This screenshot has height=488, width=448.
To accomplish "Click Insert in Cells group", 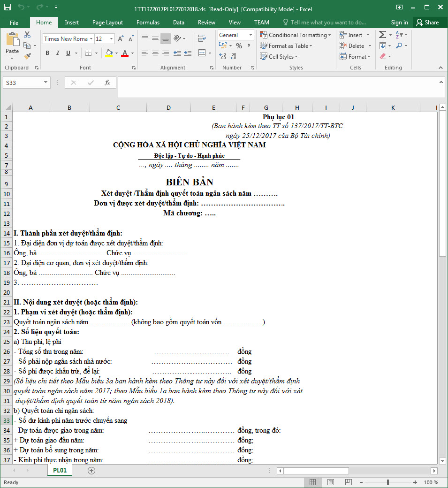I will click(x=355, y=35).
